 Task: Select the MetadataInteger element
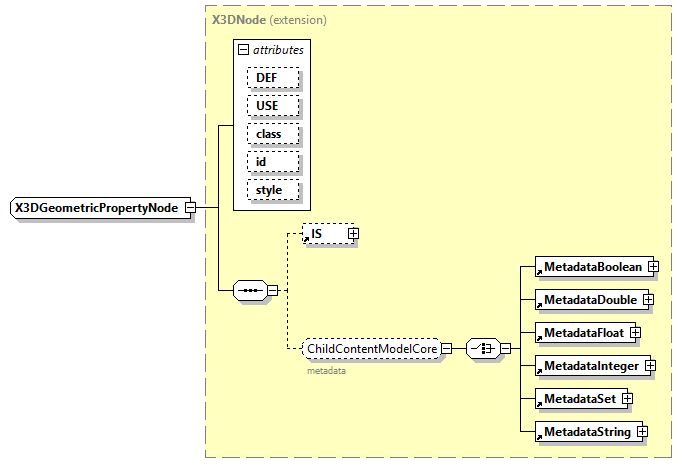click(x=591, y=366)
